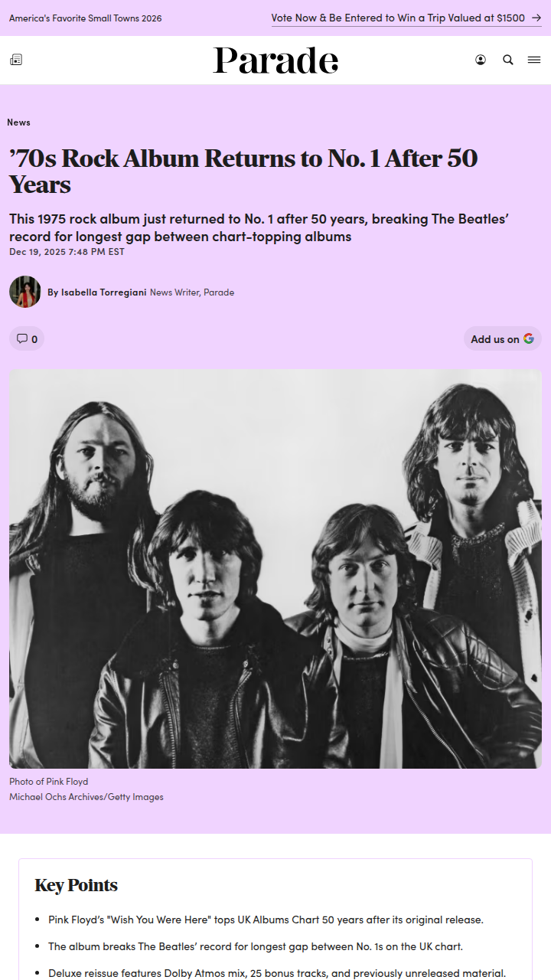
Task: Click the Wish You Were Here bullet point
Action: pyautogui.click(x=266, y=920)
